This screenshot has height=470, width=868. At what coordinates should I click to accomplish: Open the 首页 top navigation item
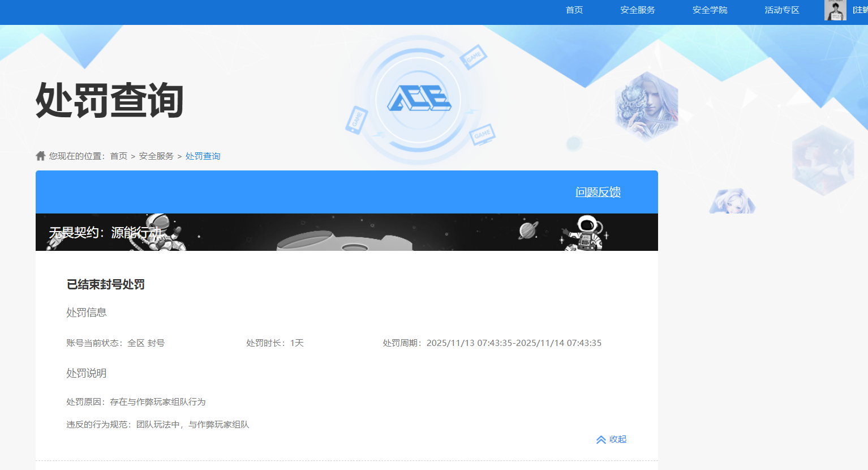coord(574,10)
